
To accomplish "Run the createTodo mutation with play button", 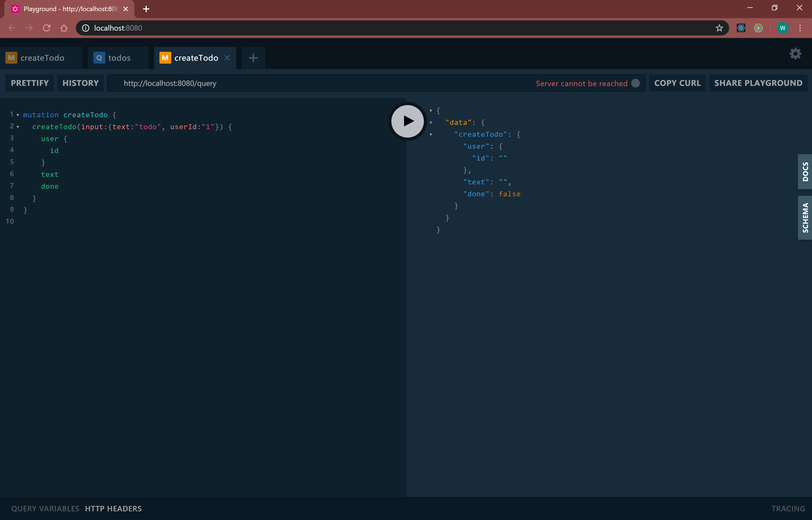I will pos(408,121).
